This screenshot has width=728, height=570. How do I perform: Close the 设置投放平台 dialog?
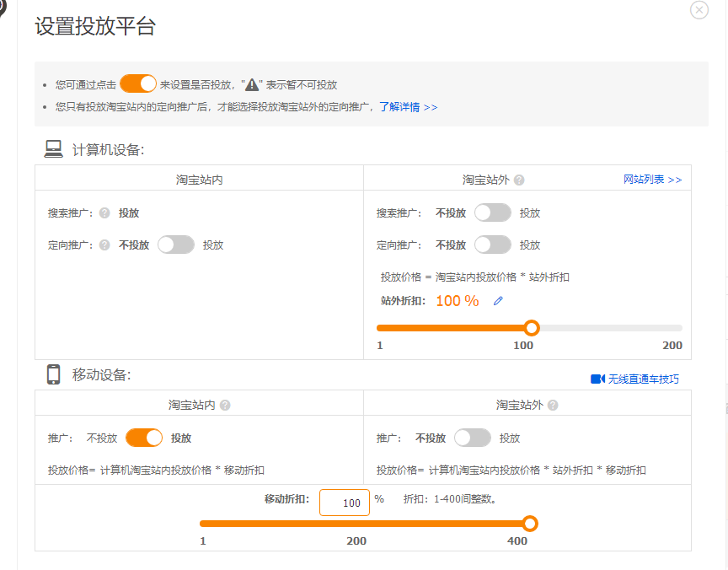click(x=699, y=10)
